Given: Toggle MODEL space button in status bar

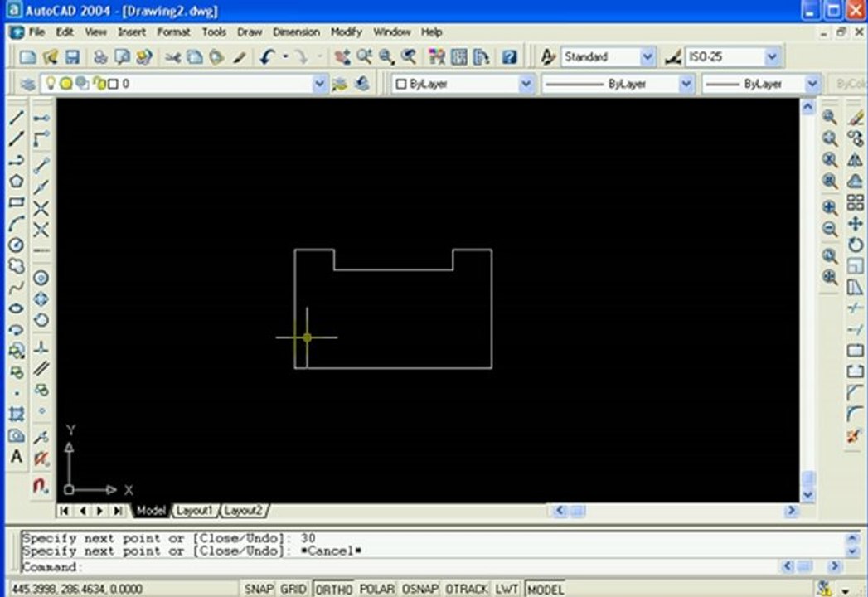Looking at the screenshot, I should coord(546,589).
